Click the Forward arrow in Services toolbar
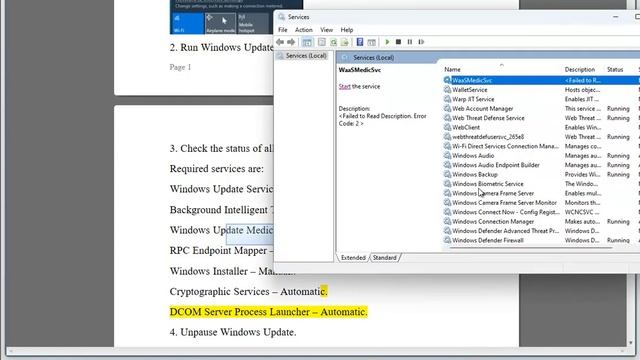 point(291,42)
